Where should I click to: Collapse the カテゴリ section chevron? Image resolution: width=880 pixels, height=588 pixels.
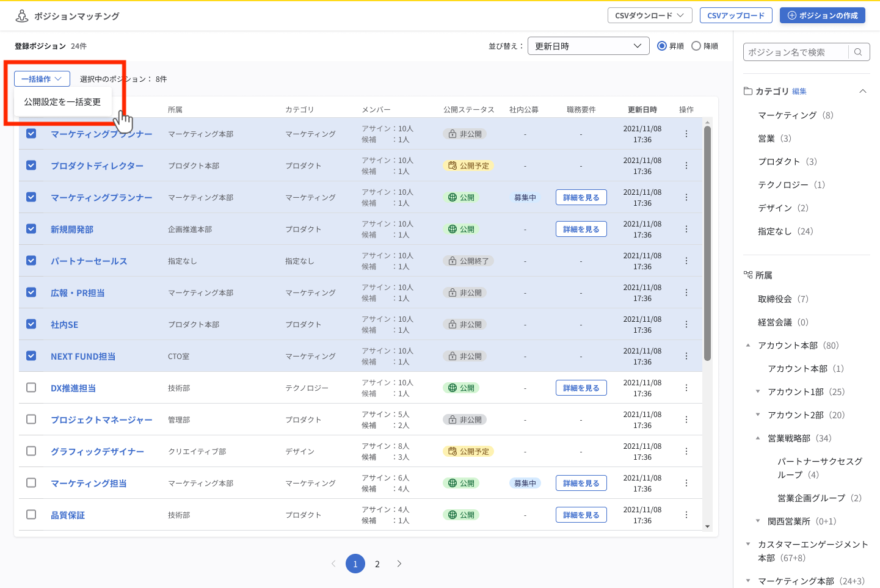tap(863, 90)
